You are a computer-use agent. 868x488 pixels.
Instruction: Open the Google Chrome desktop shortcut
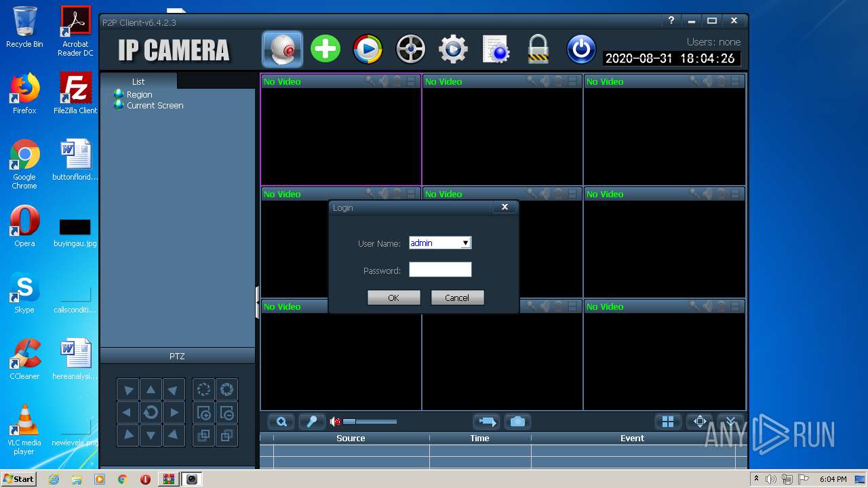pyautogui.click(x=24, y=164)
